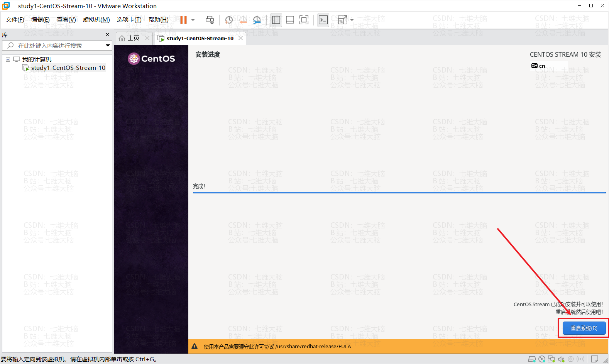This screenshot has width=609, height=364.
Task: Click Send Ctrl+Alt+Del toolbar icon
Action: (210, 20)
